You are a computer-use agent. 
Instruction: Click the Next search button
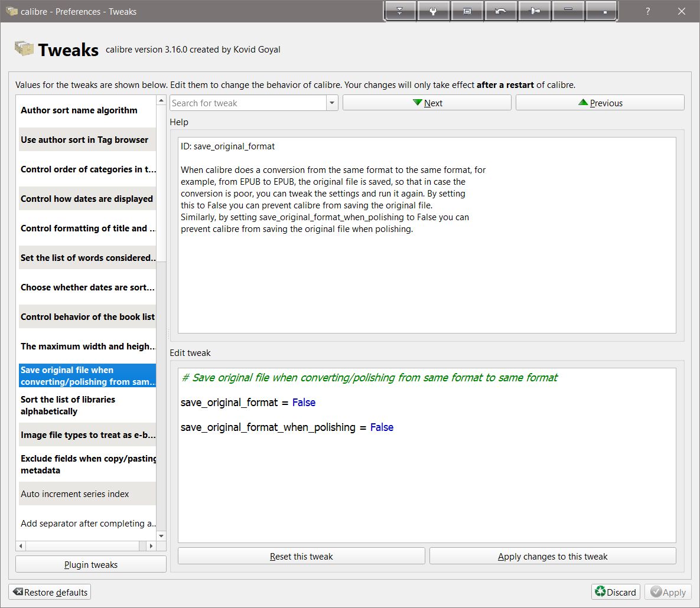click(x=426, y=103)
